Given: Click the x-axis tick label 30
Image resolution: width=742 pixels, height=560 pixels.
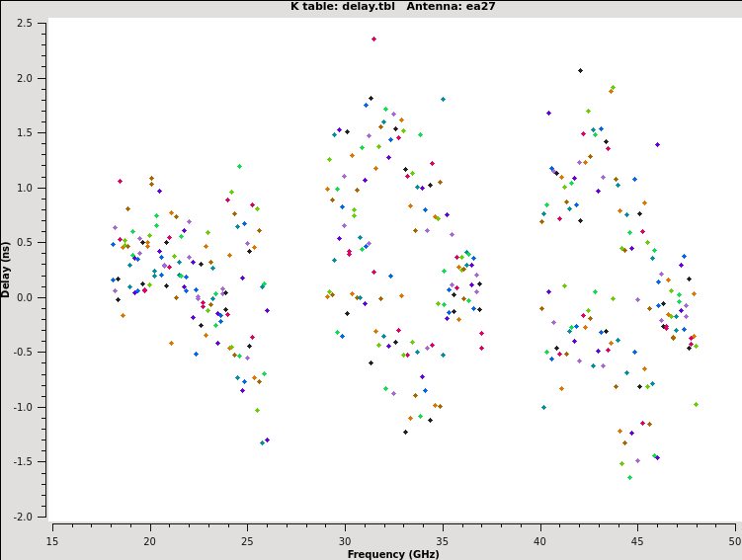Looking at the screenshot, I should 345,540.
